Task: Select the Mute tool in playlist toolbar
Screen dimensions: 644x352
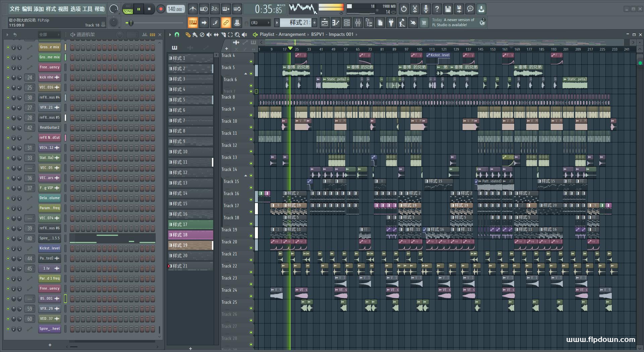Action: point(209,35)
